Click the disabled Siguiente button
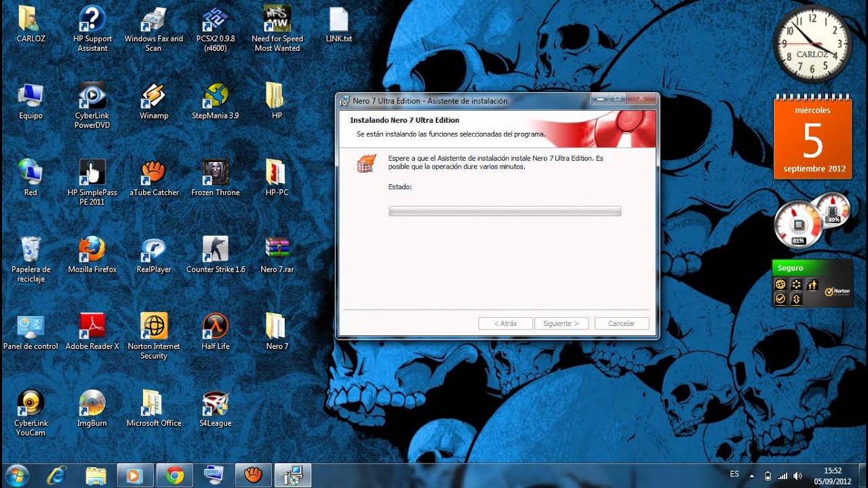The height and width of the screenshot is (488, 868). (561, 323)
